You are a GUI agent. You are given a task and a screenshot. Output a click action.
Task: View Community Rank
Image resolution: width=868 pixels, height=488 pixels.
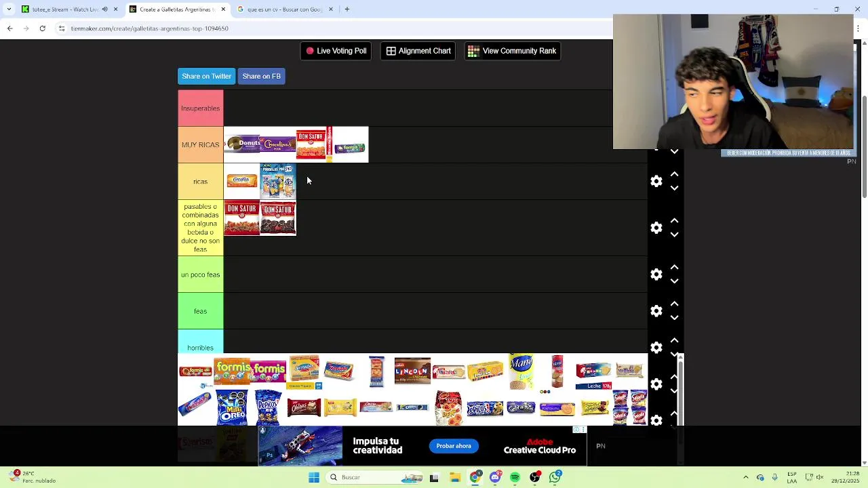coord(512,51)
